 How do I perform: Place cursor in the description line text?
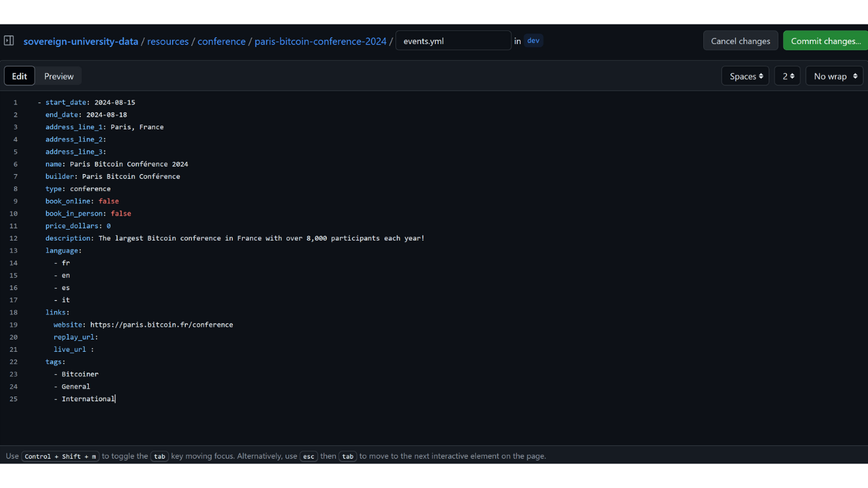pyautogui.click(x=261, y=239)
